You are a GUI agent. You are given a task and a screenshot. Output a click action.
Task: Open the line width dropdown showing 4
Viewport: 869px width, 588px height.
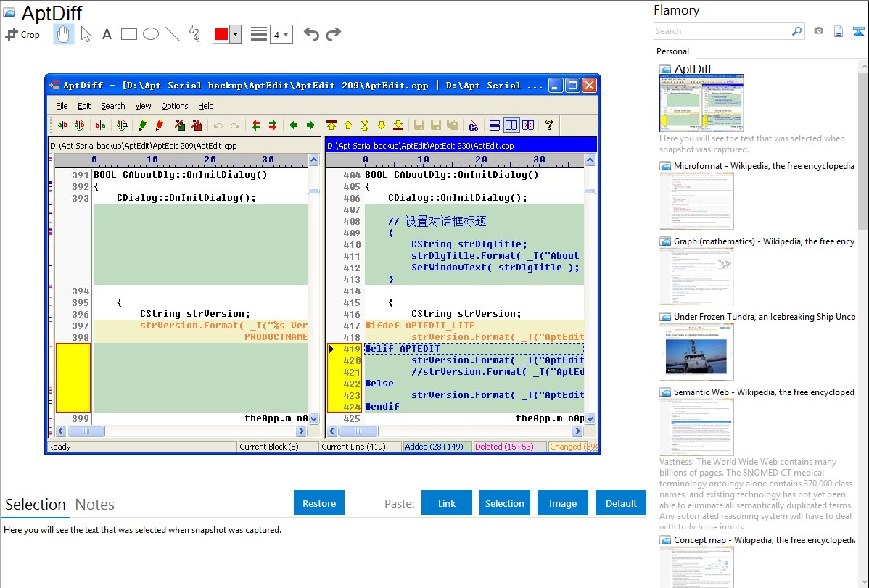coord(281,34)
